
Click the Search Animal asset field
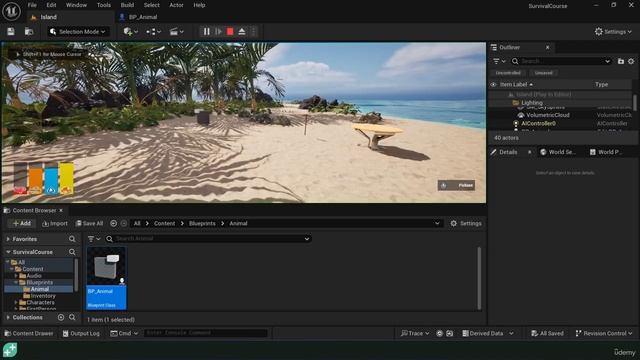tap(208, 239)
